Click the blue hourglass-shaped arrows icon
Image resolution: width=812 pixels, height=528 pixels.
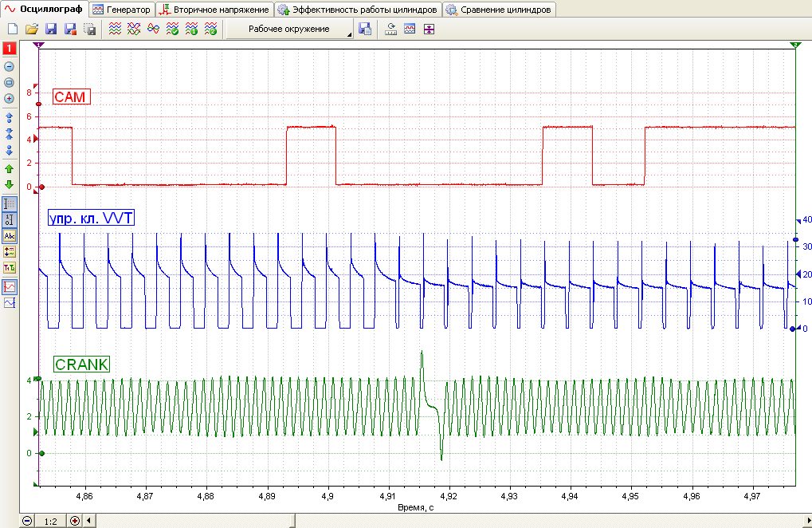[x=10, y=134]
